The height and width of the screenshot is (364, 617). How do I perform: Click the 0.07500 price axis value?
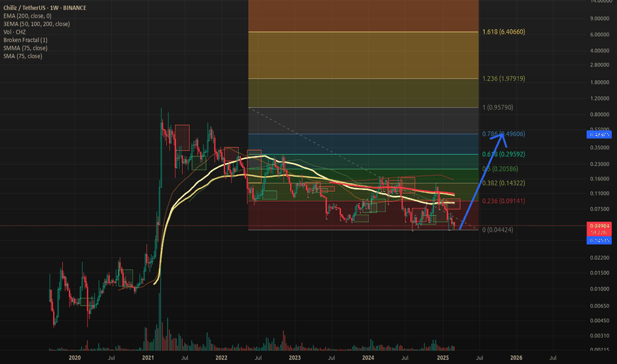tap(600, 209)
